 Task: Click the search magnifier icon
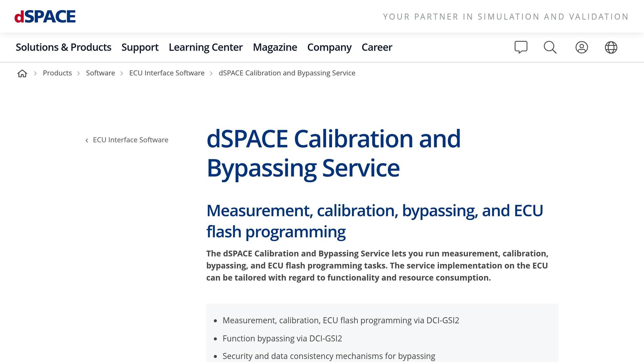coord(550,47)
